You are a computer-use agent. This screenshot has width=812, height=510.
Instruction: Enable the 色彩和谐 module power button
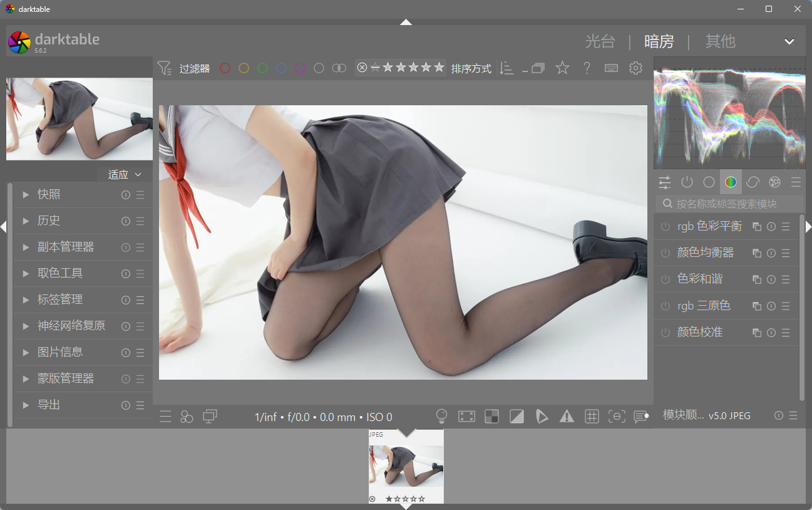click(666, 279)
